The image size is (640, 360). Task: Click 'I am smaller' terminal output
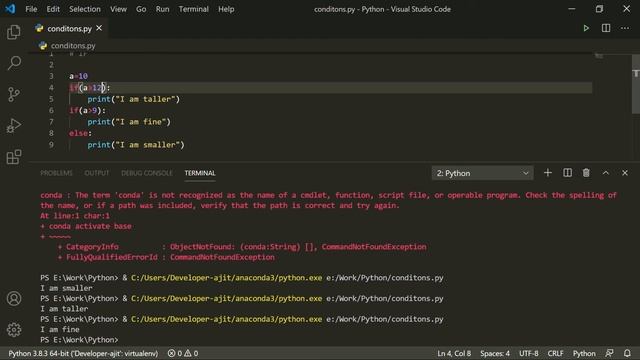[x=66, y=288]
